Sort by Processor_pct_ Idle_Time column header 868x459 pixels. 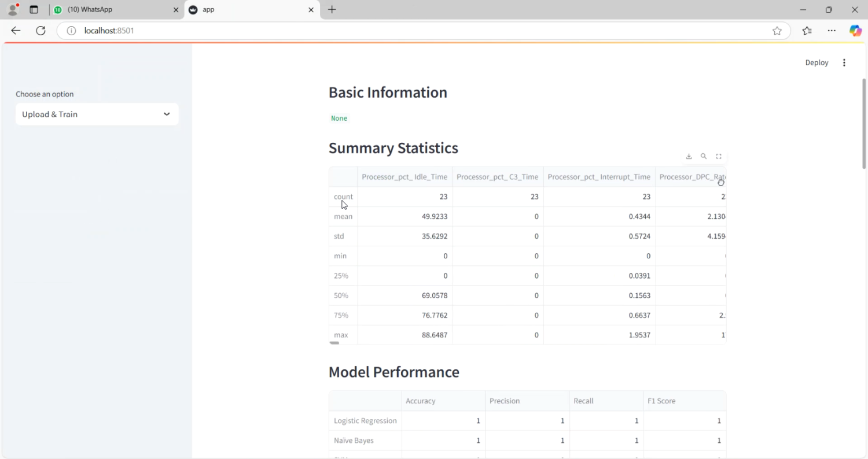coord(404,177)
